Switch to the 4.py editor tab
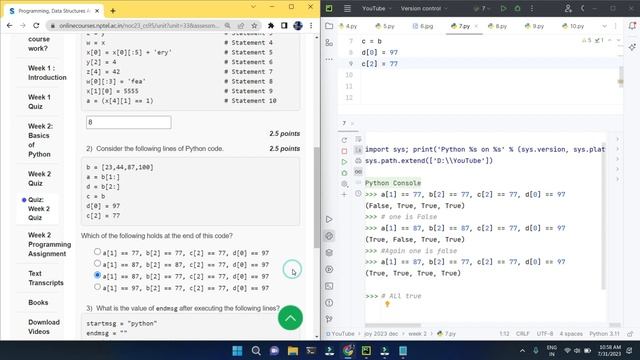Viewport: 640px width, 360px height. [x=348, y=26]
